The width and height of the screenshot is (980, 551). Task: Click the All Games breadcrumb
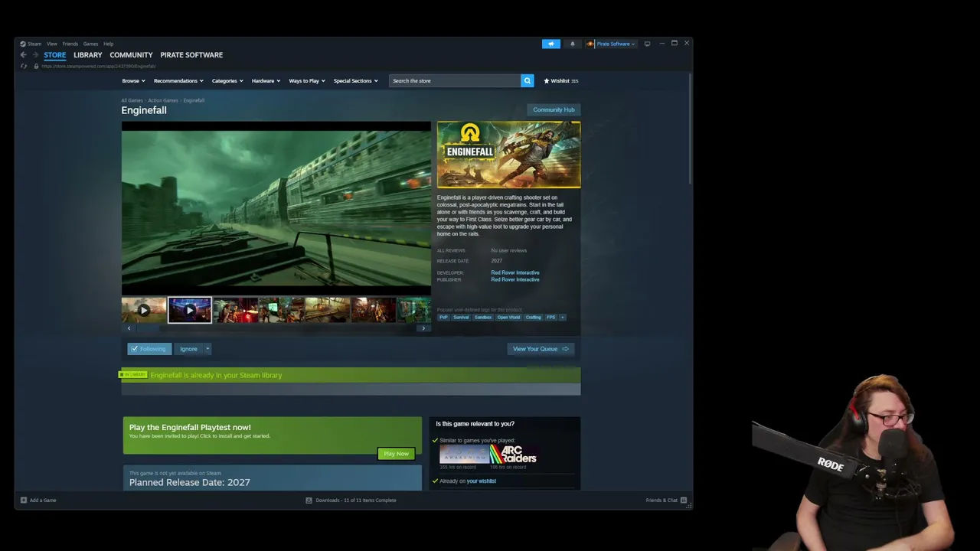132,100
